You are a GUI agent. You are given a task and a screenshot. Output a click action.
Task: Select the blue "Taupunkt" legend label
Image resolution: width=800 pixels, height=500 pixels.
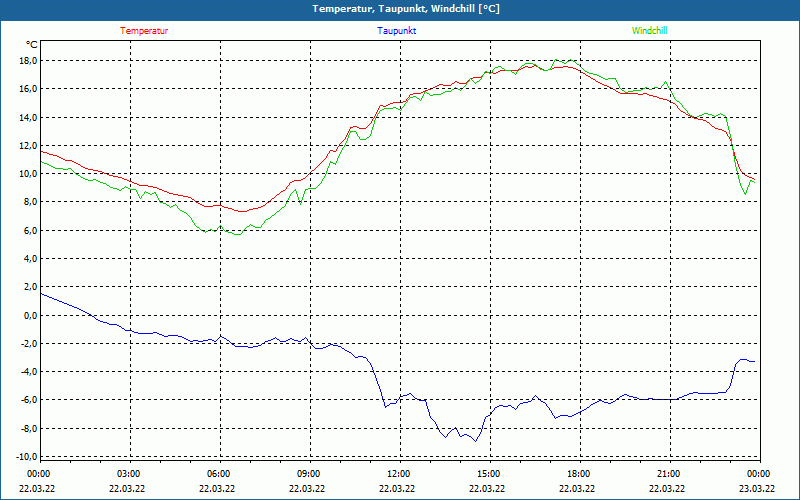click(396, 31)
